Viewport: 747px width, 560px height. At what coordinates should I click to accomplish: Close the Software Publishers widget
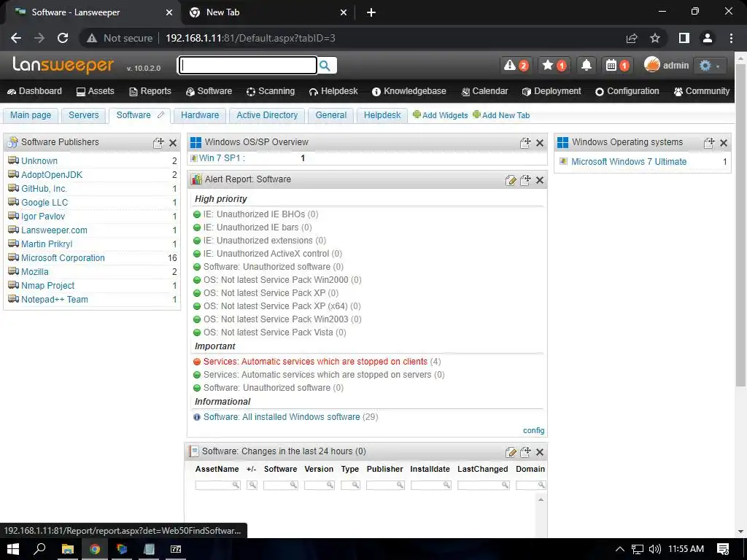point(173,143)
